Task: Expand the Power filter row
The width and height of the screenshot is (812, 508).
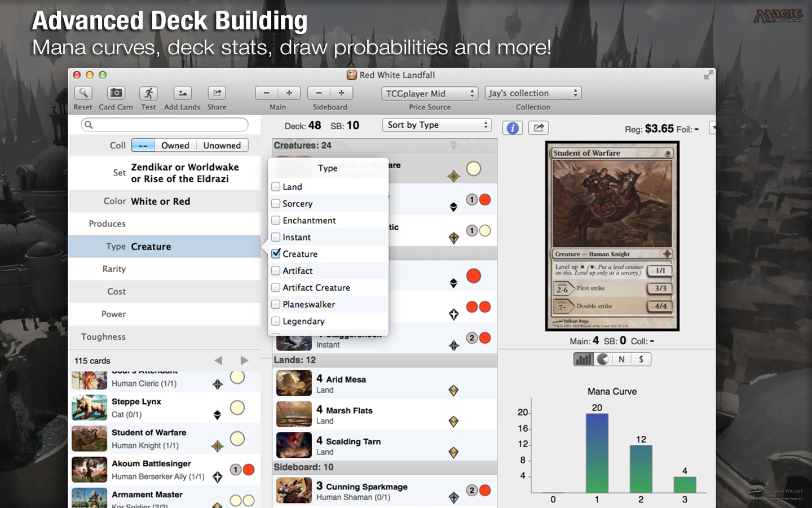Action: 164,314
